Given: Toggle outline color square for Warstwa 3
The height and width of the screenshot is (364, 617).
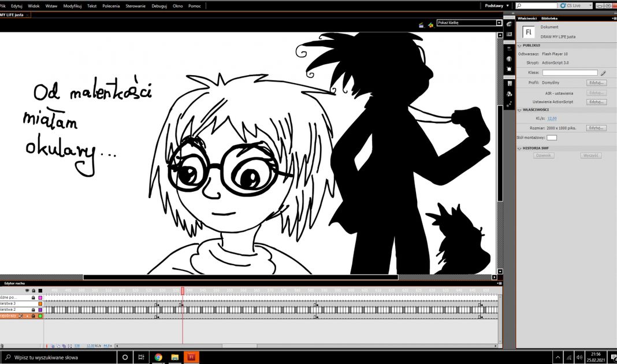Looking at the screenshot, I should pos(40,303).
